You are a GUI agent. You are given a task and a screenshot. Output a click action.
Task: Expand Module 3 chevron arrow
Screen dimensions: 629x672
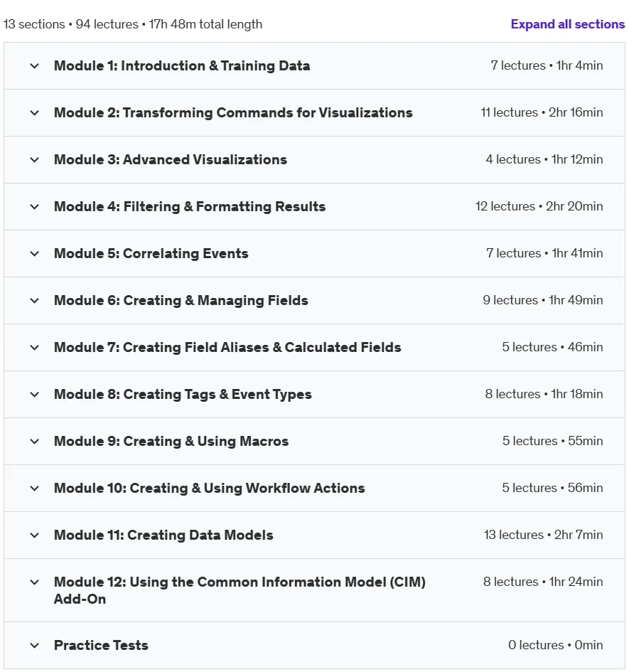[34, 160]
